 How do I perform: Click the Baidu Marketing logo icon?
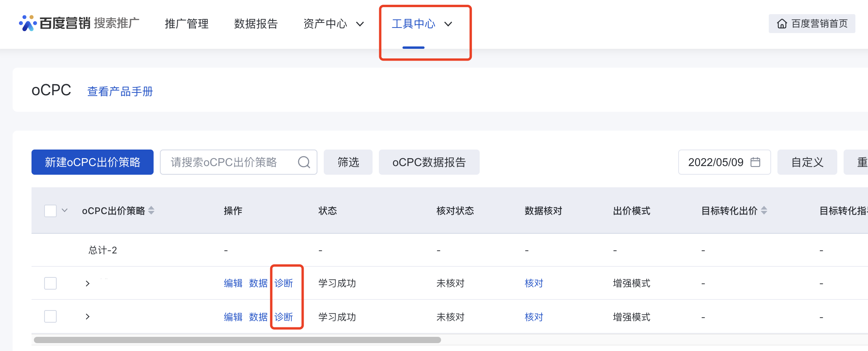point(28,23)
